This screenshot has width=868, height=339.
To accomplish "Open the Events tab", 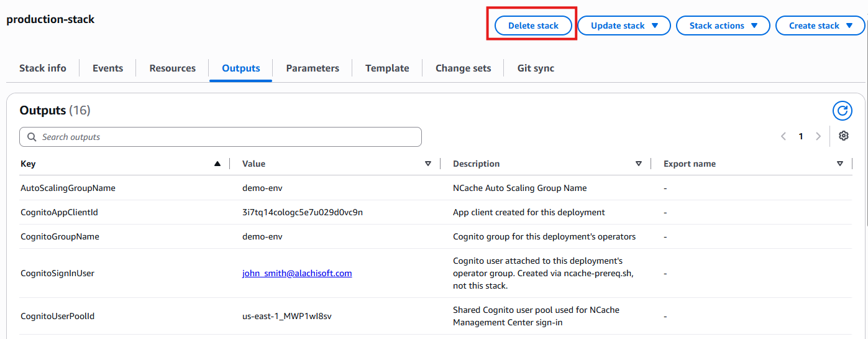I will [107, 68].
